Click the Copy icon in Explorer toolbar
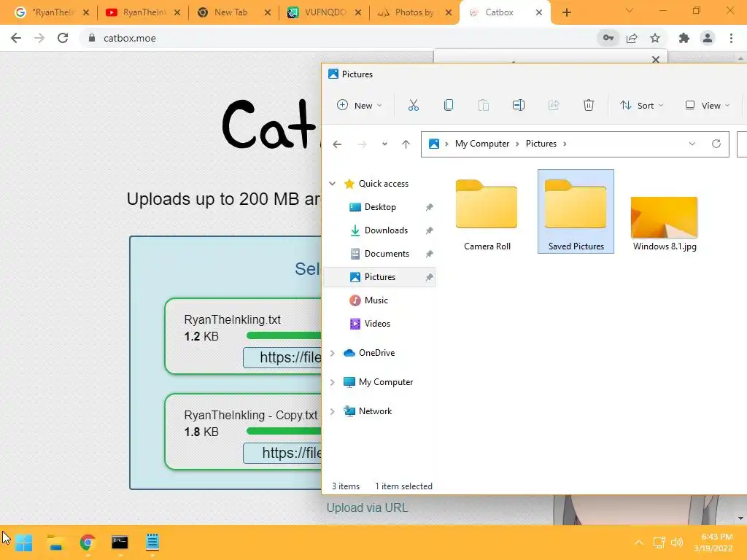 449,105
